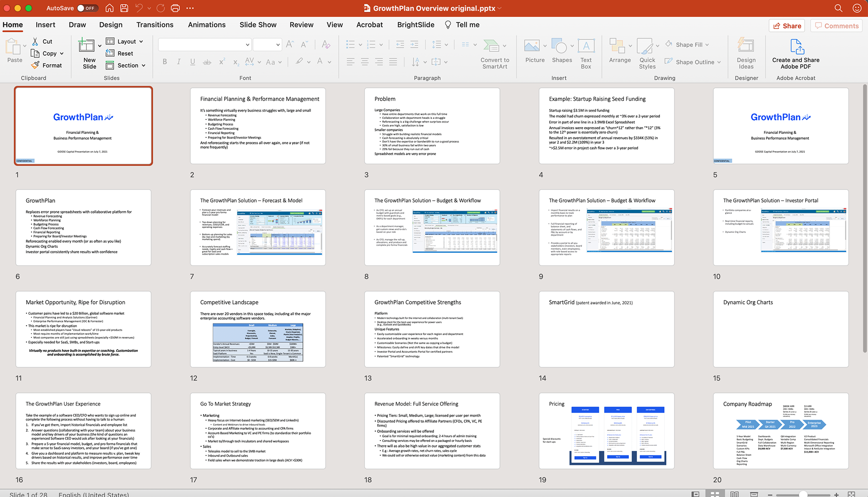Click the Increase Indent icon
This screenshot has height=497, width=868.
coord(414,44)
